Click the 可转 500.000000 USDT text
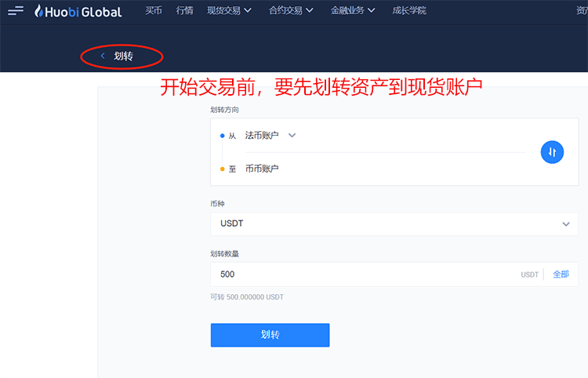The width and height of the screenshot is (588, 378). 247,297
